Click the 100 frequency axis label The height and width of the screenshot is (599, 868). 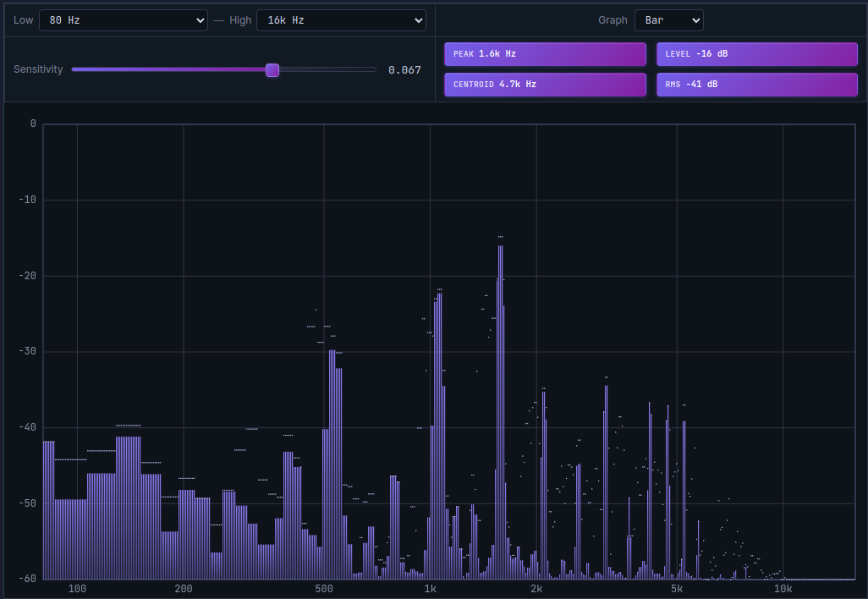pyautogui.click(x=77, y=589)
